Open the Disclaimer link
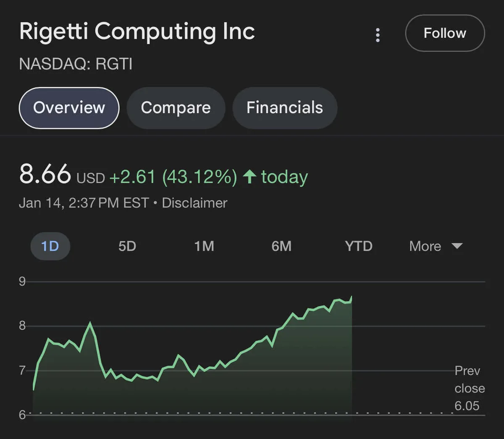 (194, 203)
